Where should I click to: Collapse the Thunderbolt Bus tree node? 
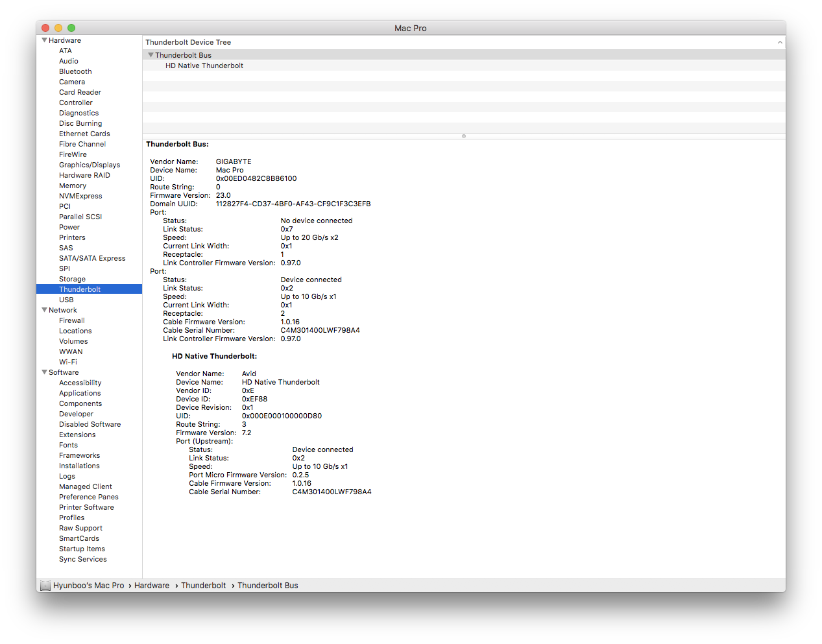click(x=151, y=55)
